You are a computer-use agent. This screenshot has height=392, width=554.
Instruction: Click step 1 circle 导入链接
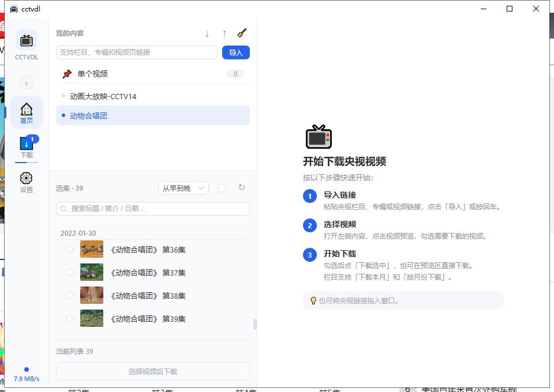(x=310, y=196)
